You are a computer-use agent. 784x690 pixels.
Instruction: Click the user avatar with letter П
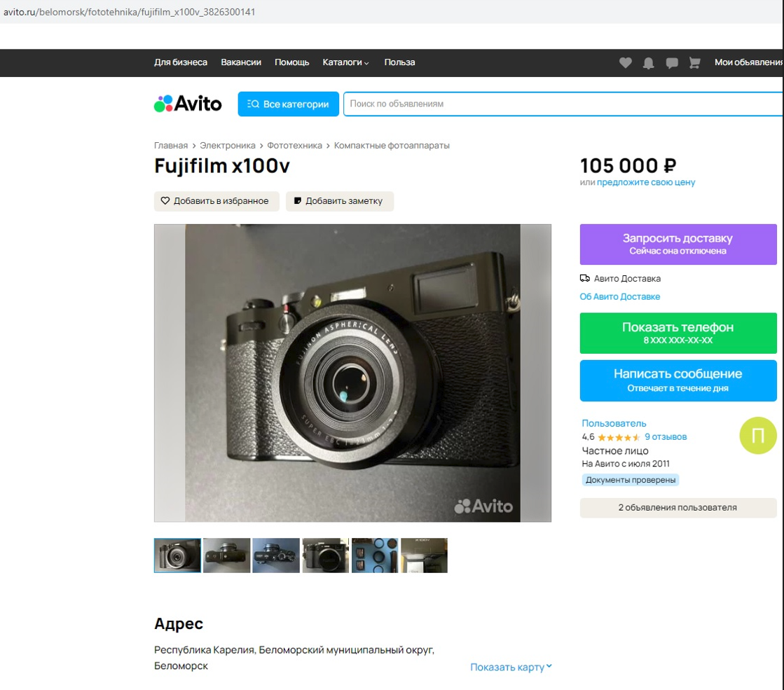coord(758,435)
